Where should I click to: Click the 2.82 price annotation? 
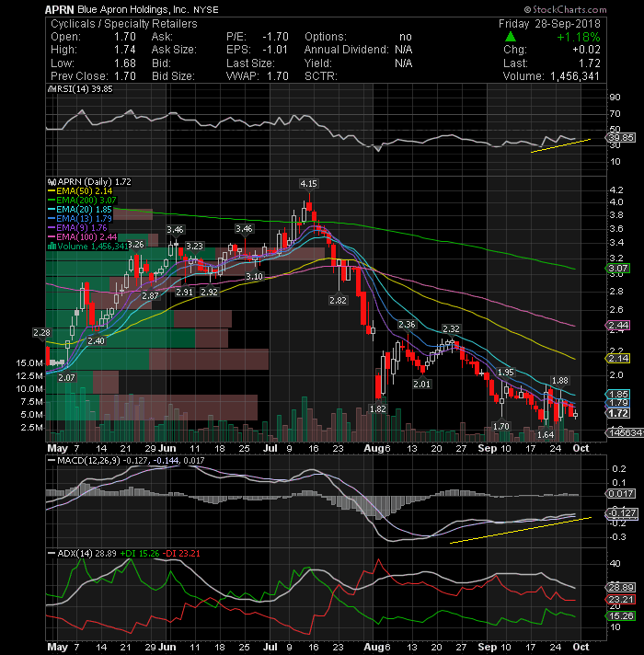click(x=338, y=300)
